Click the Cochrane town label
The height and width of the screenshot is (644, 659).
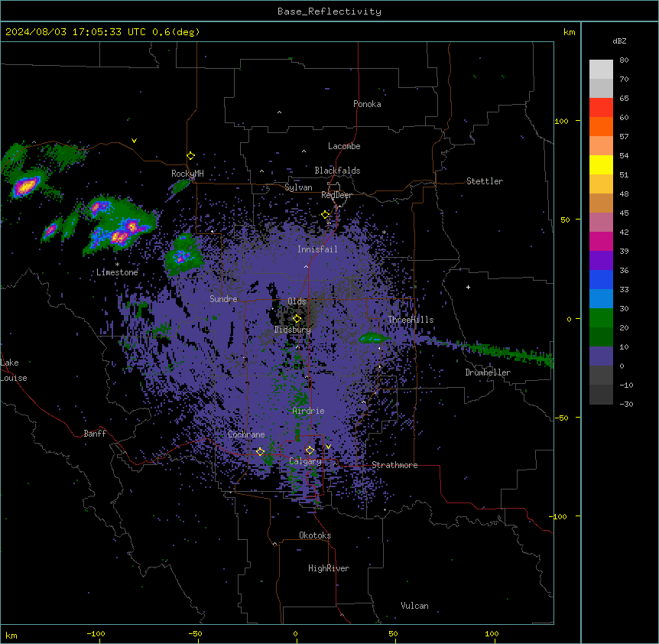pos(246,434)
